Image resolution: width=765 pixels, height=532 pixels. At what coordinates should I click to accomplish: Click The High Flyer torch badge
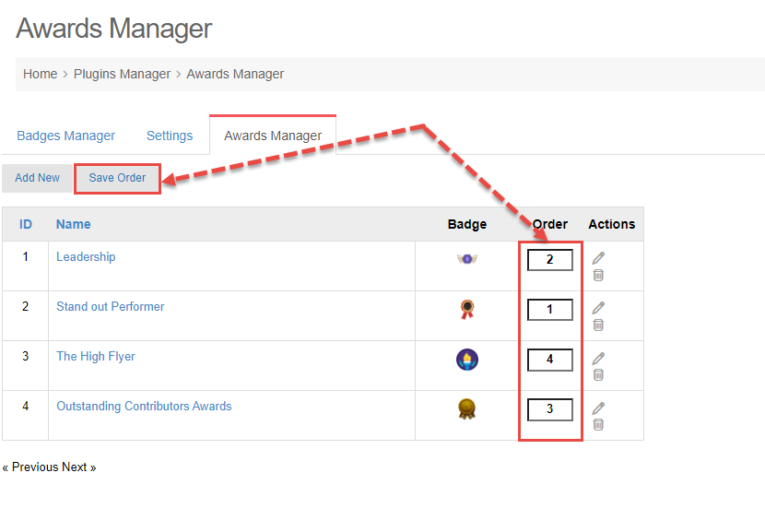tap(467, 360)
